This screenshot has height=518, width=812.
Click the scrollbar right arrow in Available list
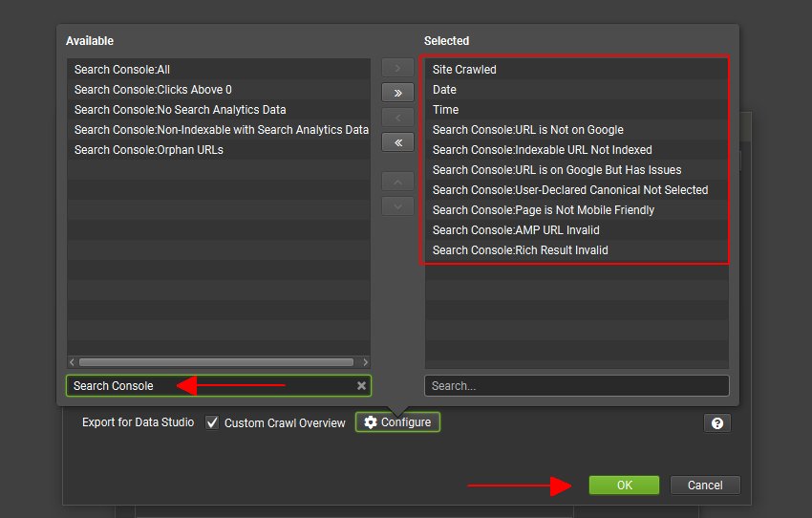[365, 362]
